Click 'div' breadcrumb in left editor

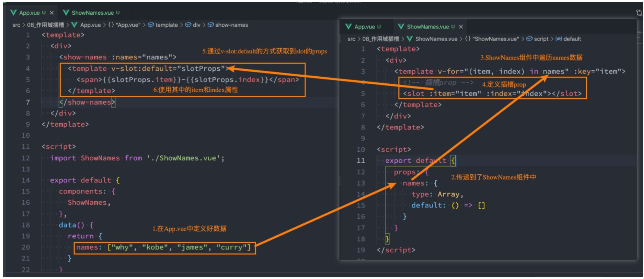tap(197, 25)
